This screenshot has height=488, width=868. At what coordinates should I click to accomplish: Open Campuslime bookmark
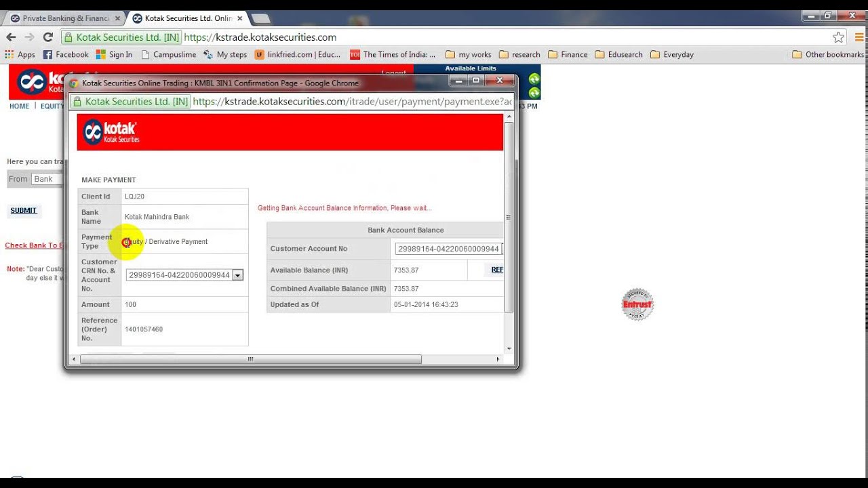point(168,54)
